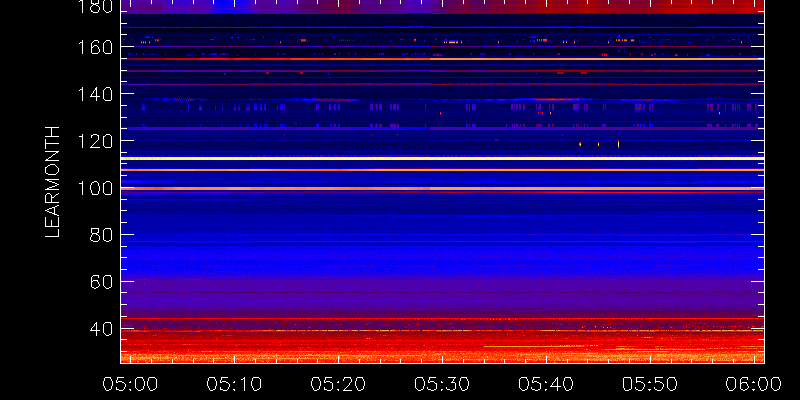This screenshot has height=400, width=800.
Task: Click the 05:00 time axis label
Action: [131, 384]
